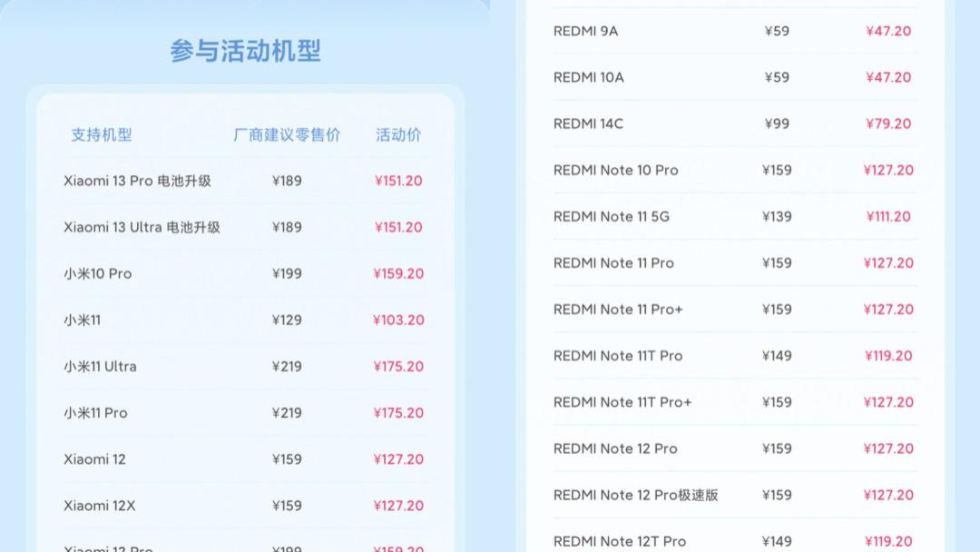Click ¥127.20 in the REDMI Note 11T Pro+ row
The width and height of the screenshot is (980, 552).
point(888,402)
